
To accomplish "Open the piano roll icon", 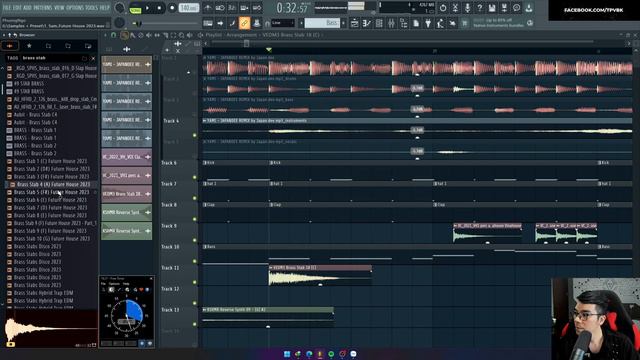I will [x=367, y=23].
